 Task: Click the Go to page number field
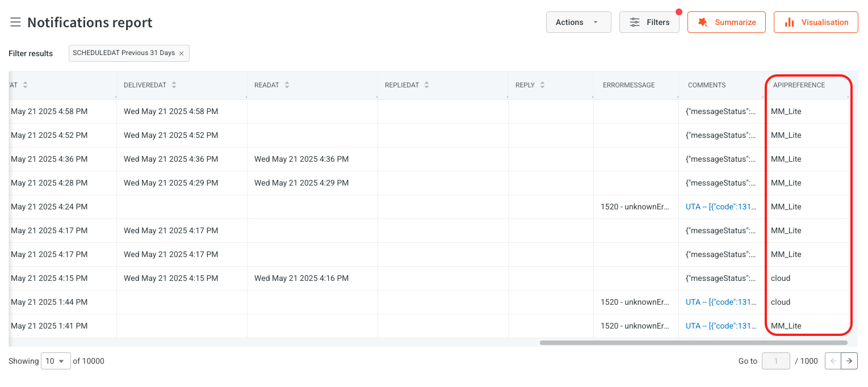775,361
